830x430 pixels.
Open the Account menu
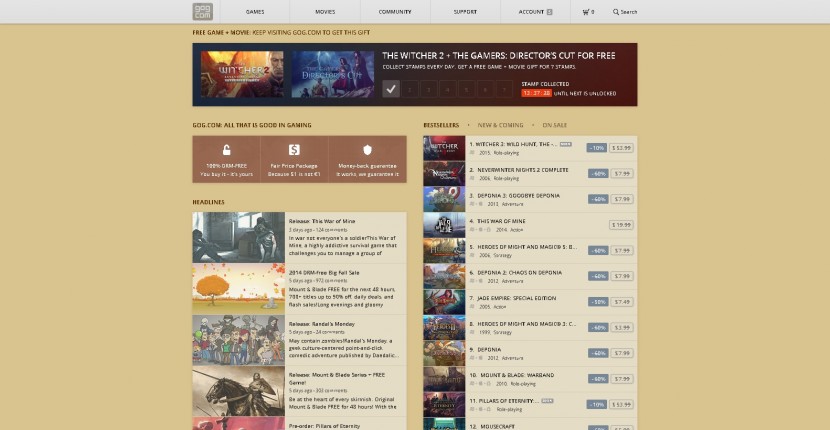[535, 12]
